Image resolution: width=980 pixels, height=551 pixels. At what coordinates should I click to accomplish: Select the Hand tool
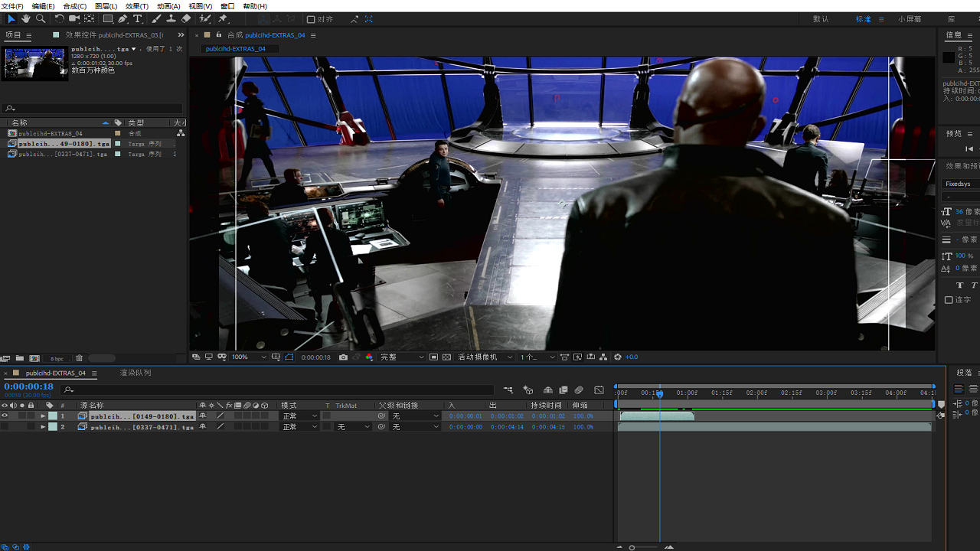click(25, 18)
